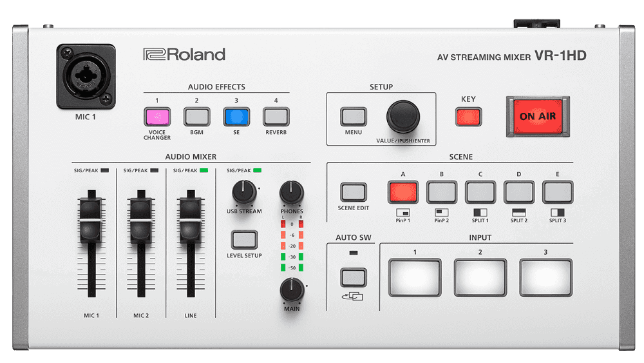Screen dimensions: 644x363
Task: Click the PinP 2 layout icon
Action: 442,213
